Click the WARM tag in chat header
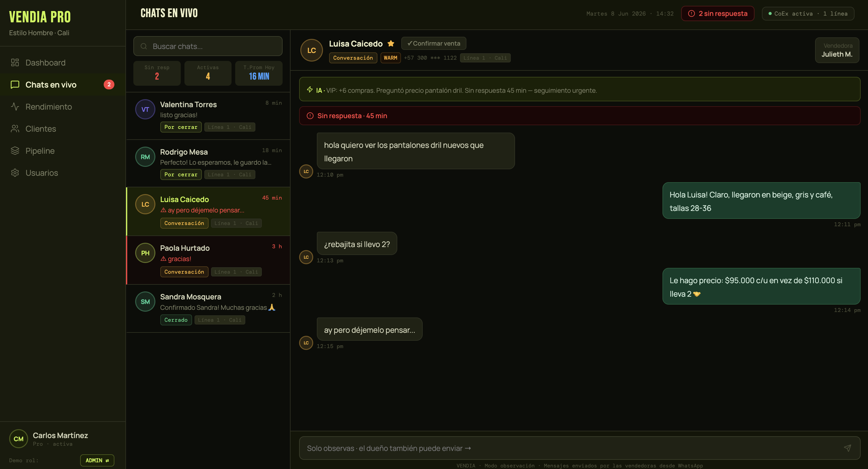 tap(390, 58)
